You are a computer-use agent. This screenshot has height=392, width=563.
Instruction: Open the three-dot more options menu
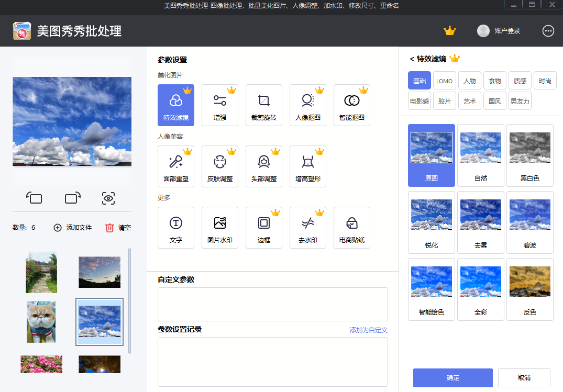tap(548, 31)
